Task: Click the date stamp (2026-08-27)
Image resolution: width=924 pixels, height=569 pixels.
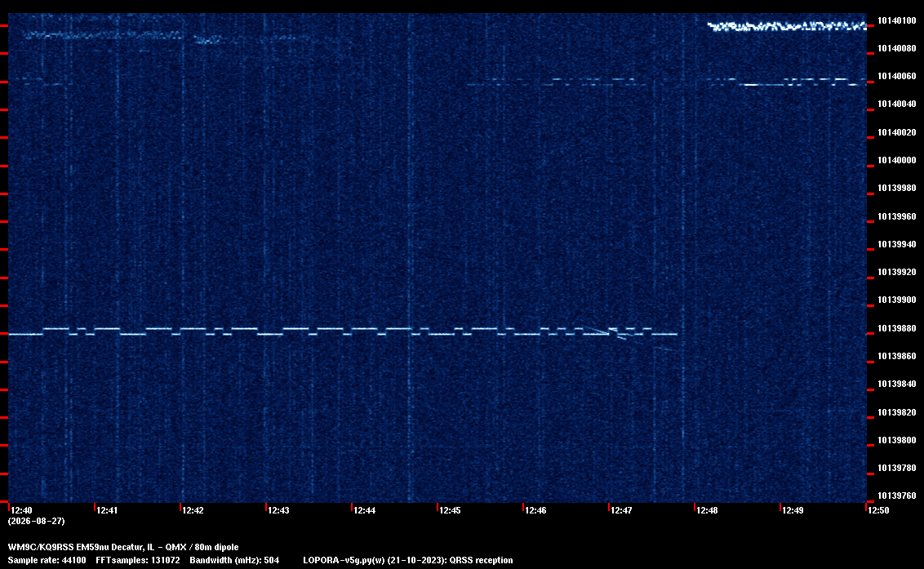Action: [x=37, y=521]
